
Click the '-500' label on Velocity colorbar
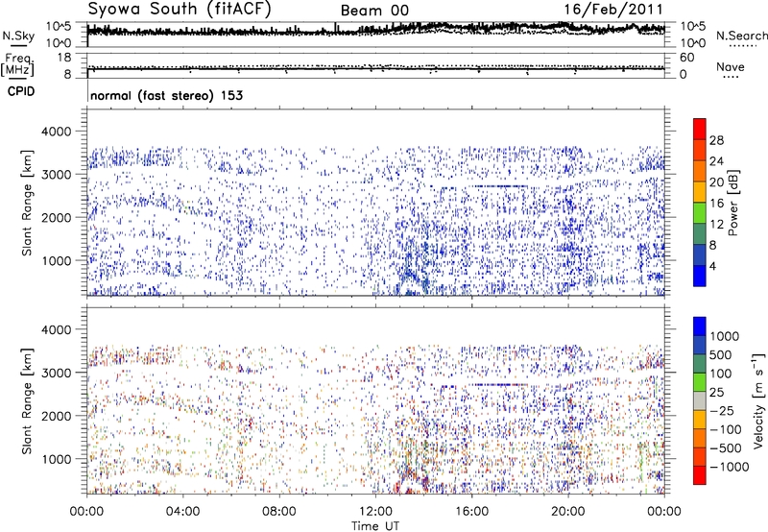(x=726, y=447)
